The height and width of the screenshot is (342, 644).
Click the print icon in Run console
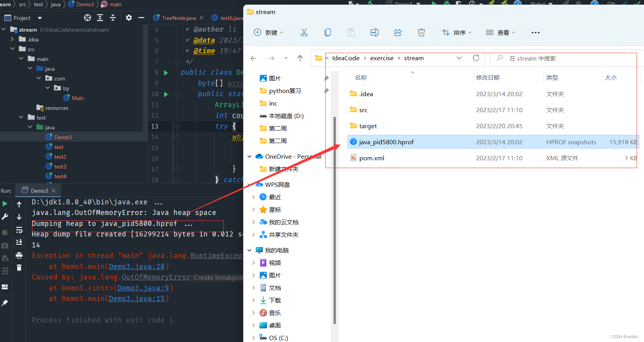coord(19,255)
